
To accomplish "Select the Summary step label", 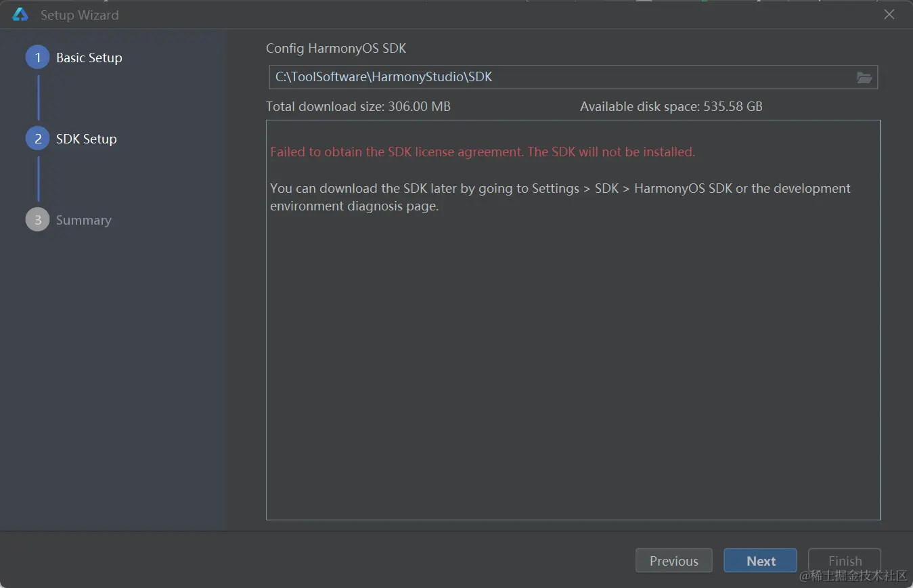I will 84,220.
